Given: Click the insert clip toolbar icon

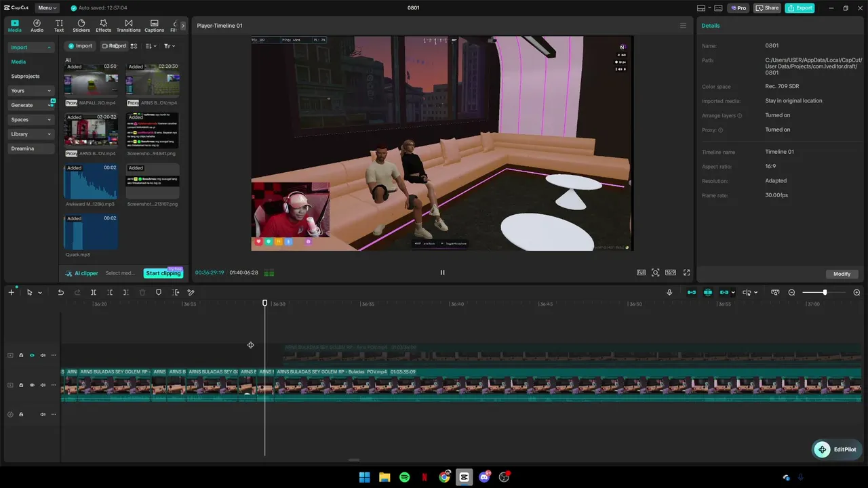Looking at the screenshot, I should (x=175, y=292).
